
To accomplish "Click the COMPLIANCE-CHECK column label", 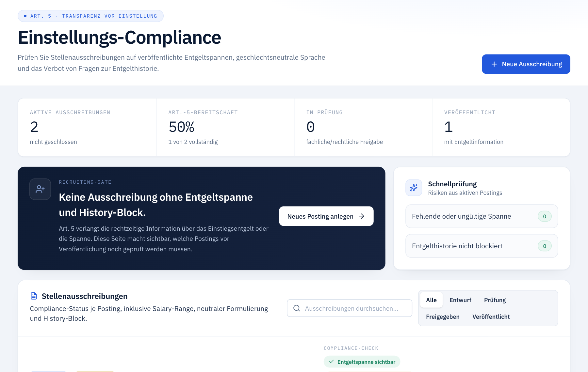I will click(x=351, y=348).
